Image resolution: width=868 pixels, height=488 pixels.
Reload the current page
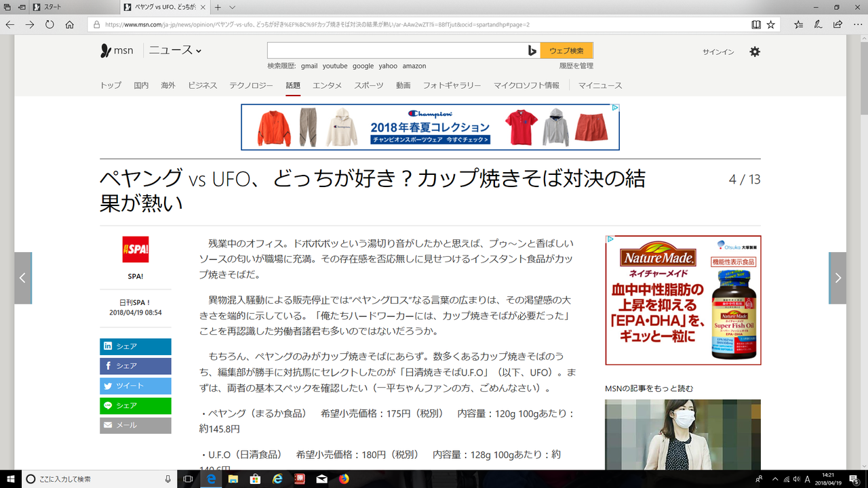50,24
